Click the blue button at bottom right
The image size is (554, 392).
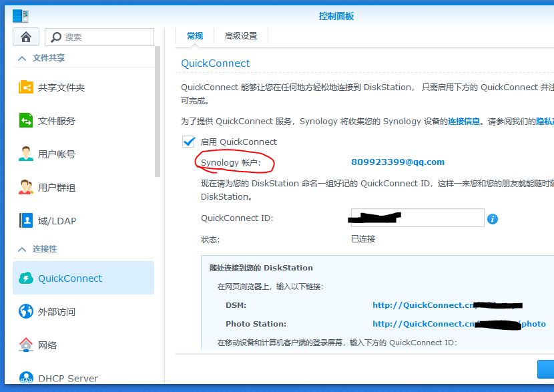coord(545,369)
